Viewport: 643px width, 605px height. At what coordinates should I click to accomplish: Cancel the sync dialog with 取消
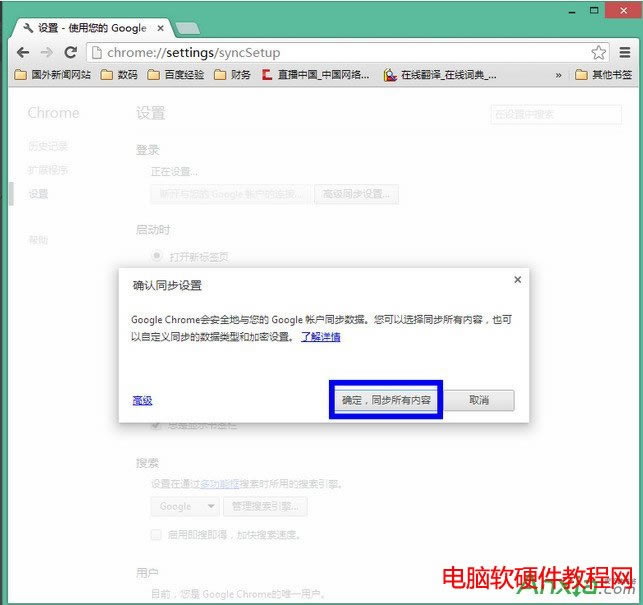pyautogui.click(x=479, y=400)
